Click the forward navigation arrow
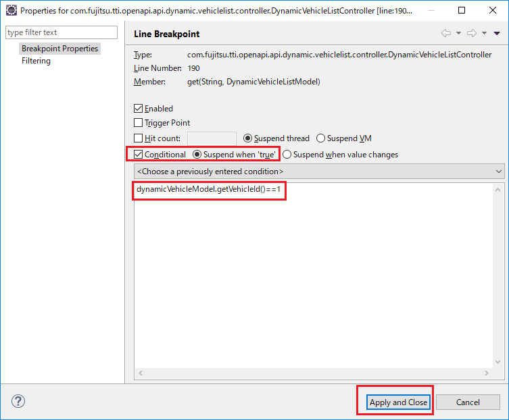509x420 pixels. click(472, 33)
